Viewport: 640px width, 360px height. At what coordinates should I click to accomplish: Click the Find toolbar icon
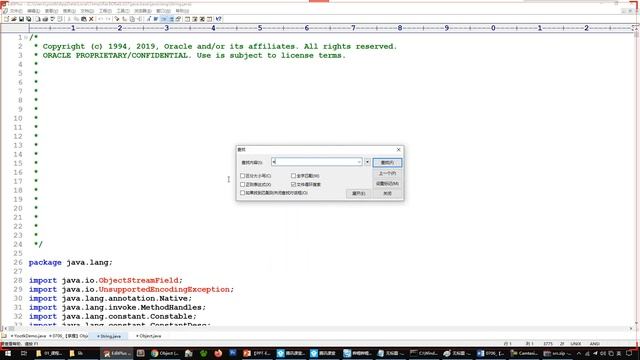pos(117,19)
